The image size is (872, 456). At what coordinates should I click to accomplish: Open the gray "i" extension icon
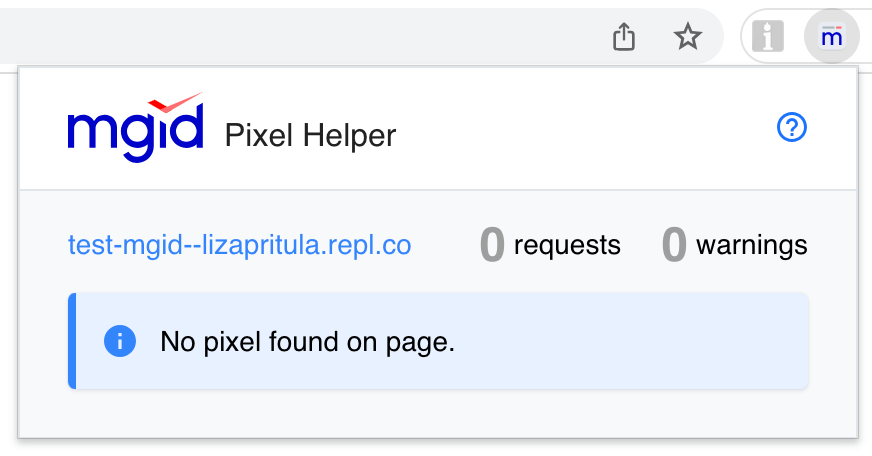(769, 38)
